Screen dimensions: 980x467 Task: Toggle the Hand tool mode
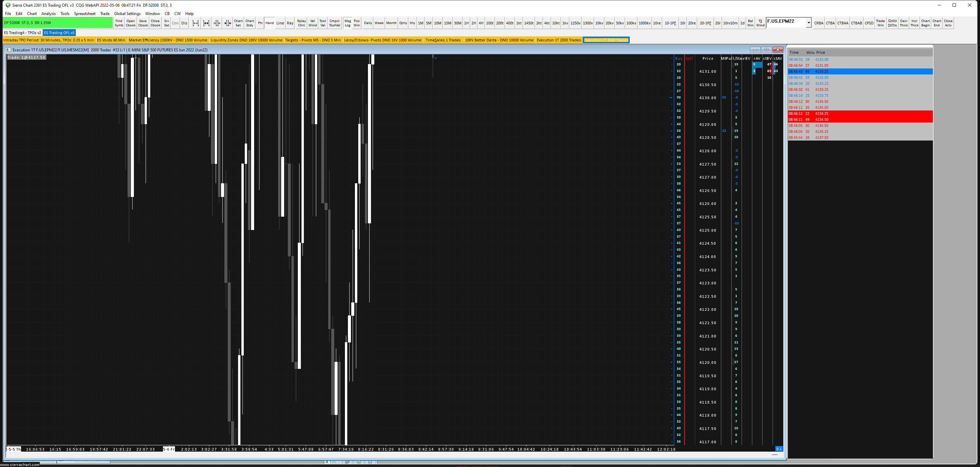pos(269,23)
